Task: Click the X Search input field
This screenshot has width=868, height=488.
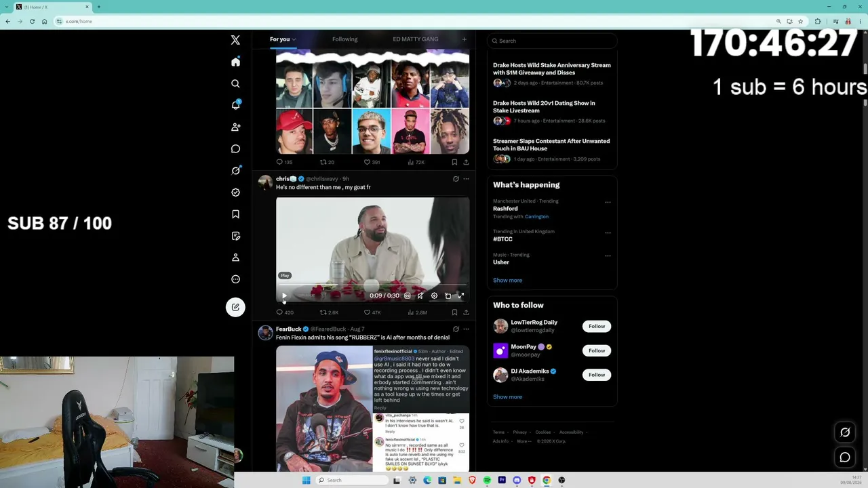Action: tap(552, 41)
